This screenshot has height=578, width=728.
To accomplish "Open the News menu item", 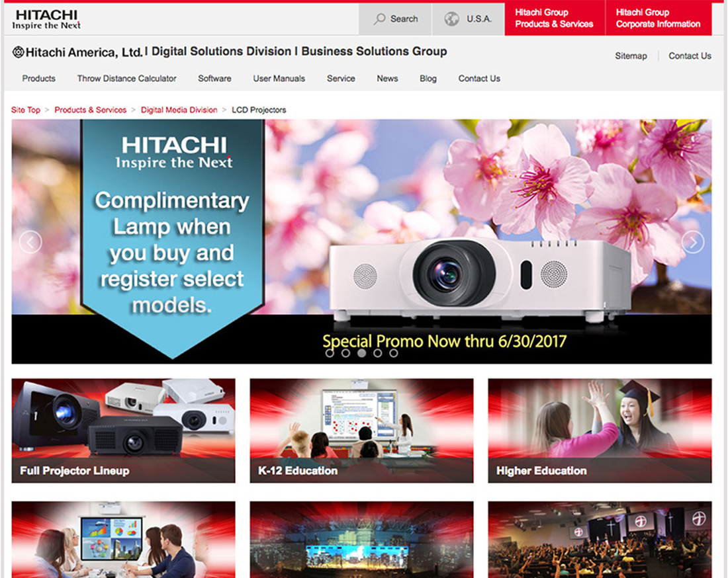I will 387,79.
